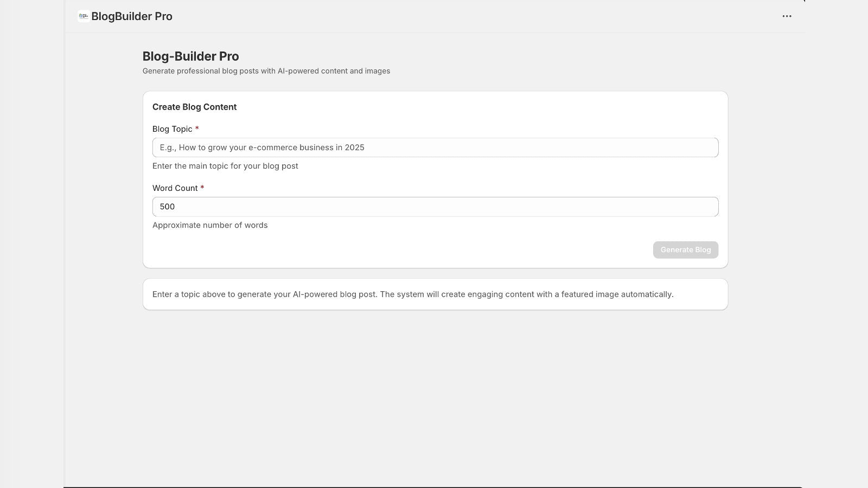Open the three-dot overflow menu
The height and width of the screenshot is (488, 868).
pos(787,16)
